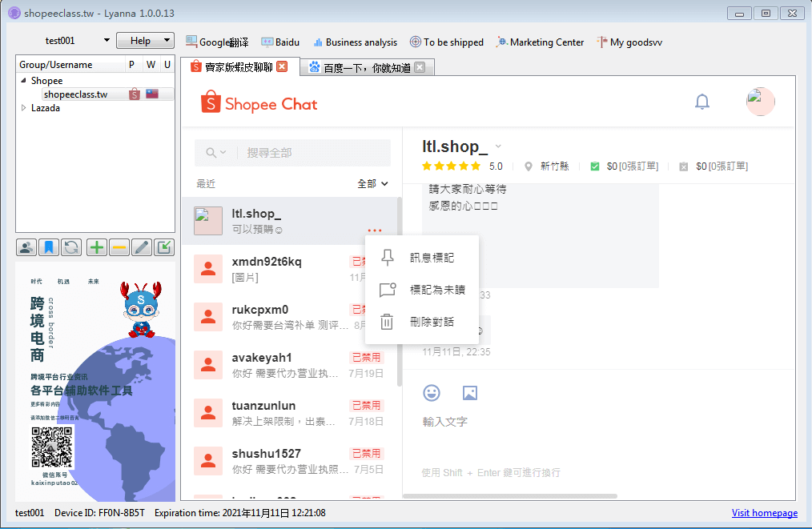Click the rukcpxm0 user avatar
Image resolution: width=812 pixels, height=529 pixels.
pyautogui.click(x=208, y=317)
